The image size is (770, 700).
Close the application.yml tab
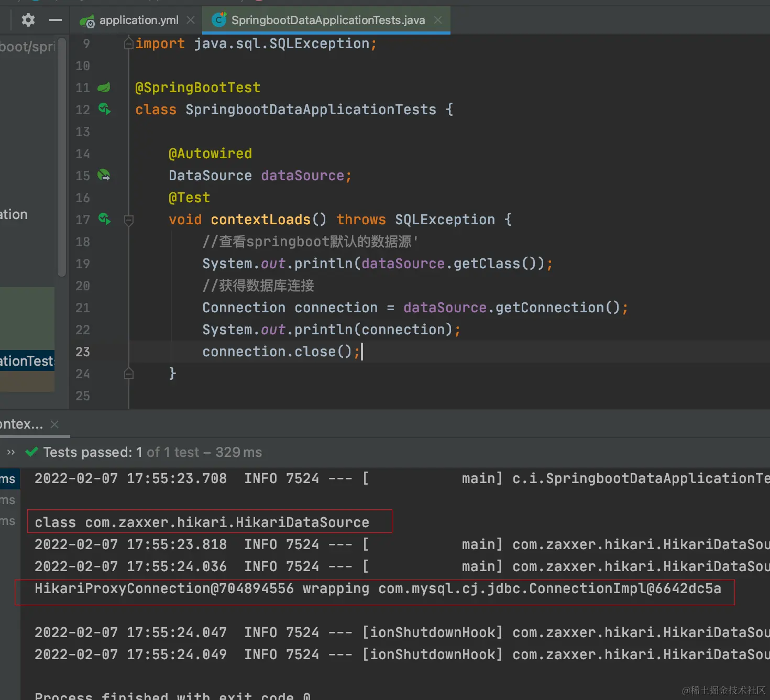click(x=191, y=20)
